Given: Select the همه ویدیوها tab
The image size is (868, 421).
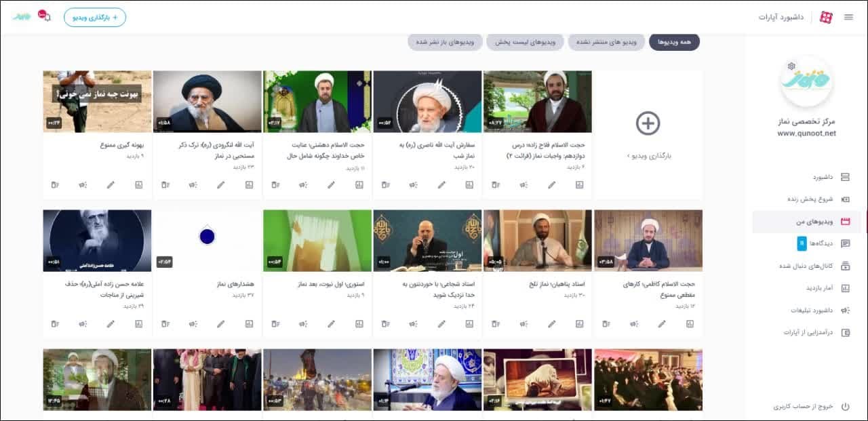Looking at the screenshot, I should tap(674, 42).
